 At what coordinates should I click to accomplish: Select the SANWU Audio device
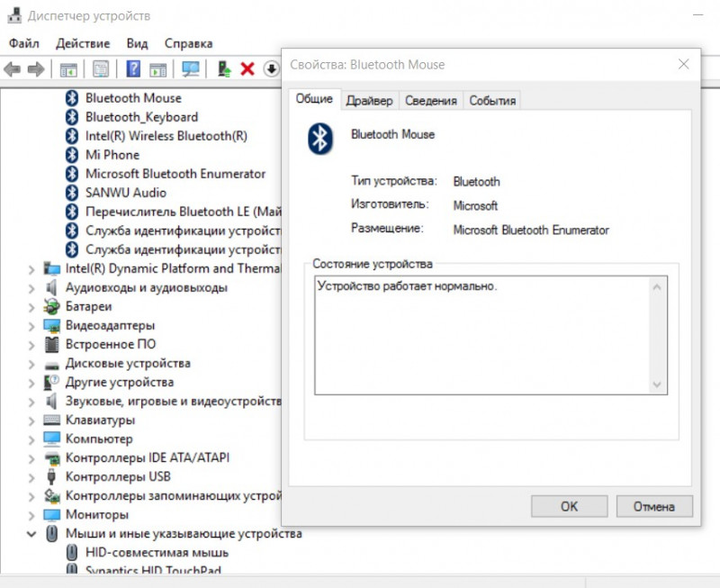[x=126, y=193]
